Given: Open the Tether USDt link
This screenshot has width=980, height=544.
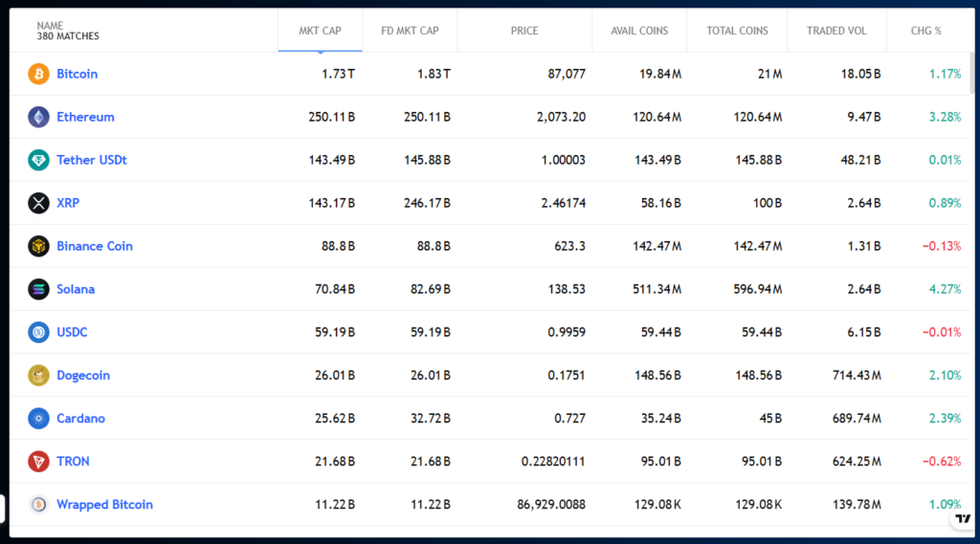Looking at the screenshot, I should (x=92, y=160).
